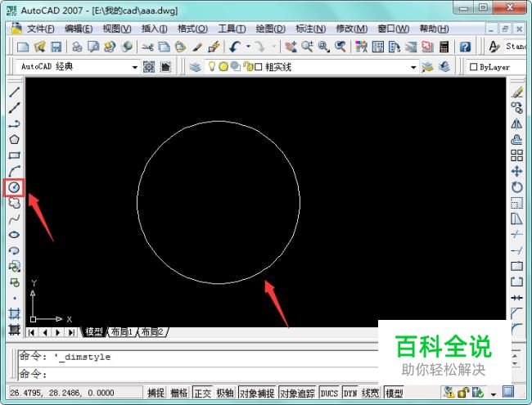
Task: Select the Hatch tool
Action: click(14, 313)
